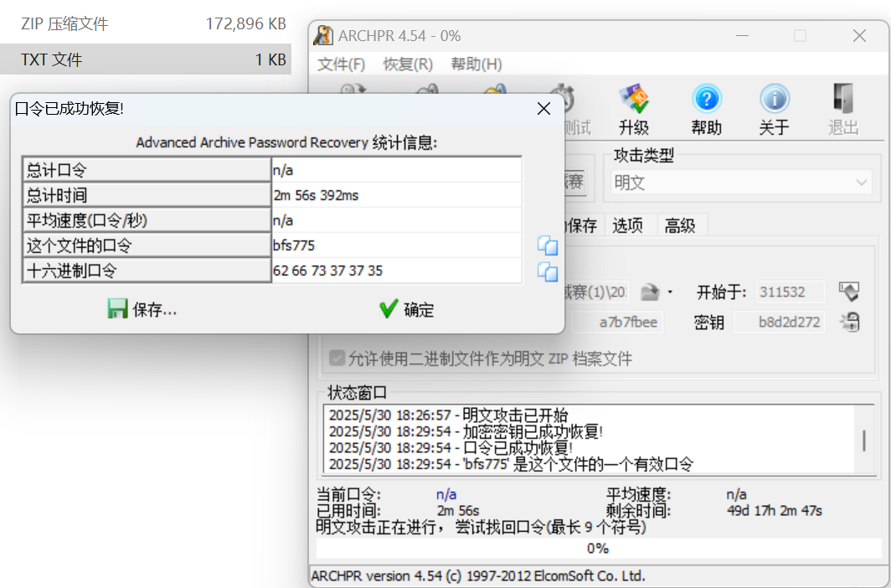Switch to the 高级 tab
The width and height of the screenshot is (891, 588).
click(x=680, y=225)
